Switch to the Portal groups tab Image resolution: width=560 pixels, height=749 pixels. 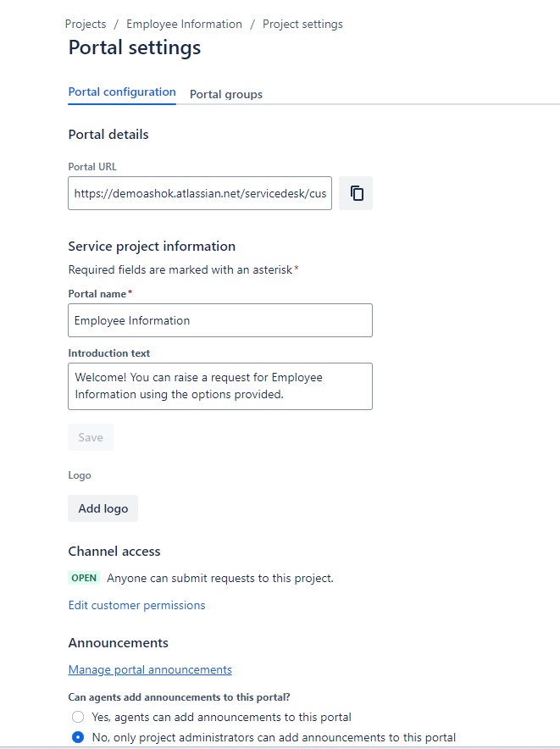click(x=225, y=94)
